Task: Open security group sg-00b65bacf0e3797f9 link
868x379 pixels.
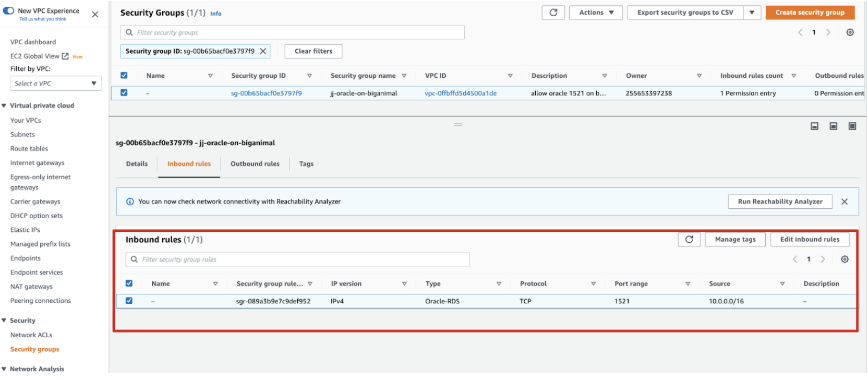Action: click(266, 93)
